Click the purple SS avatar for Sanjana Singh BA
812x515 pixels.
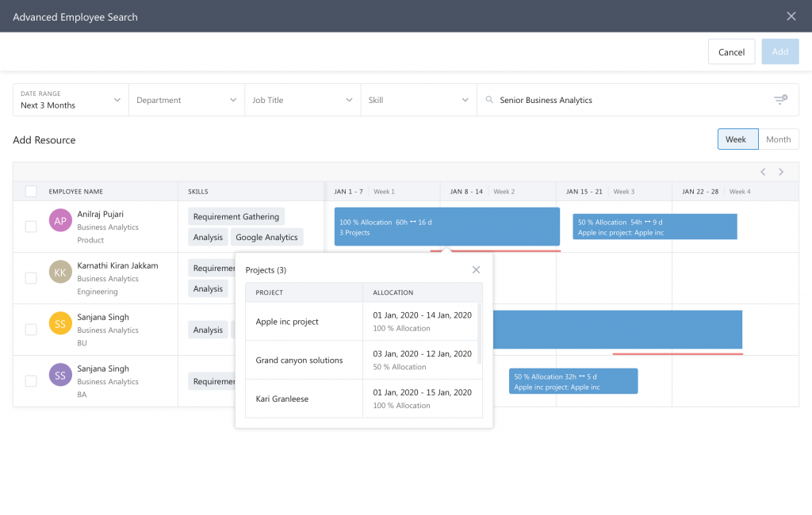[60, 375]
